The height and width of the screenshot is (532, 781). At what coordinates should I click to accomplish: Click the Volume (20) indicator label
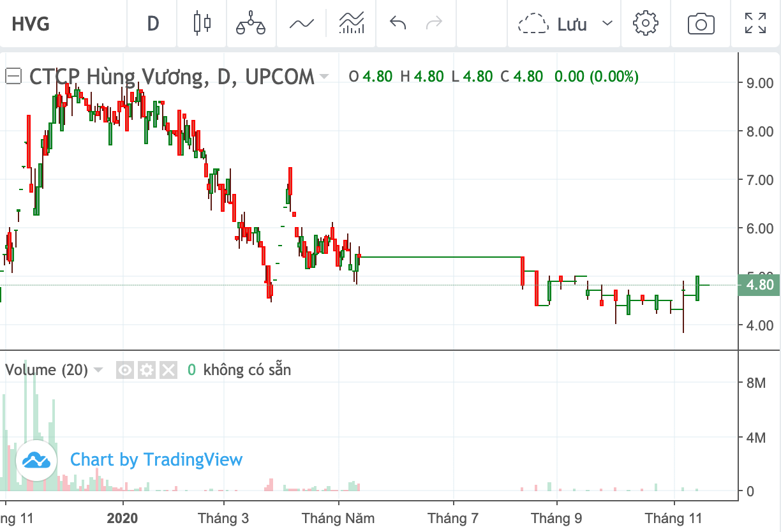click(47, 370)
